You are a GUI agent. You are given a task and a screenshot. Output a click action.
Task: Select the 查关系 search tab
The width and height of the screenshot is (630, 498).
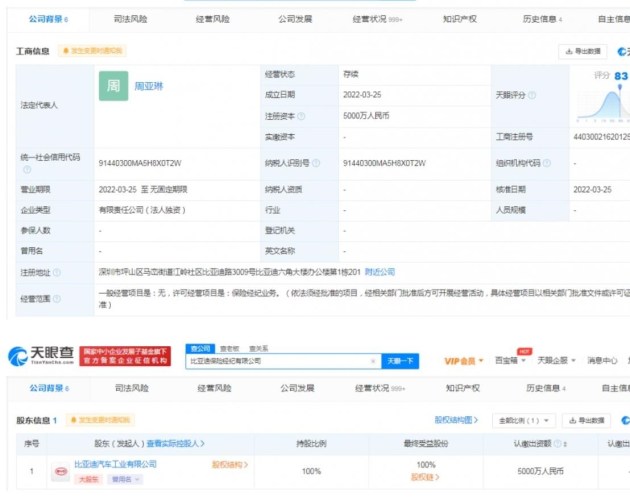[258, 348]
